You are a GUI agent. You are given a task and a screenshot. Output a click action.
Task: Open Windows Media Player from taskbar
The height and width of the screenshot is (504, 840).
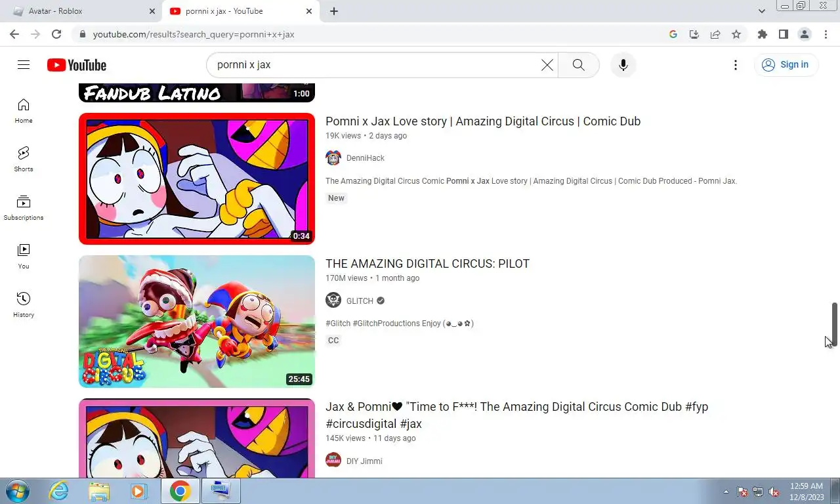pyautogui.click(x=138, y=491)
